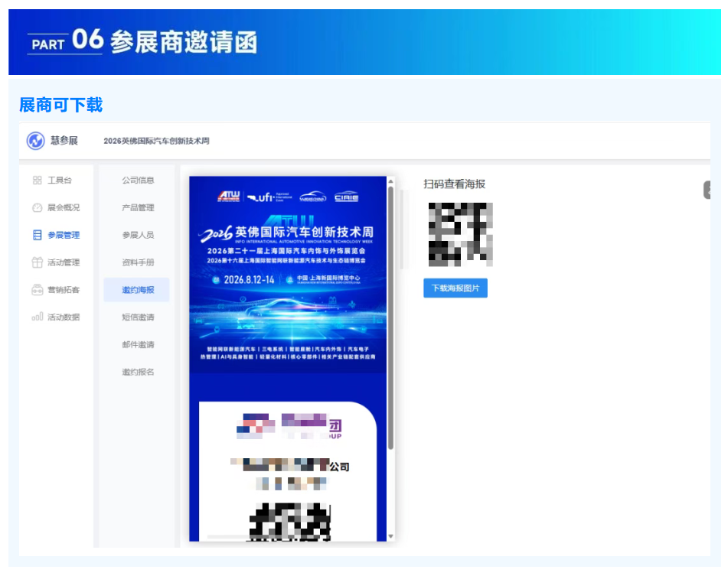Switch to 资料手册 submenu
Image resolution: width=728 pixels, height=576 pixels.
[x=138, y=262]
